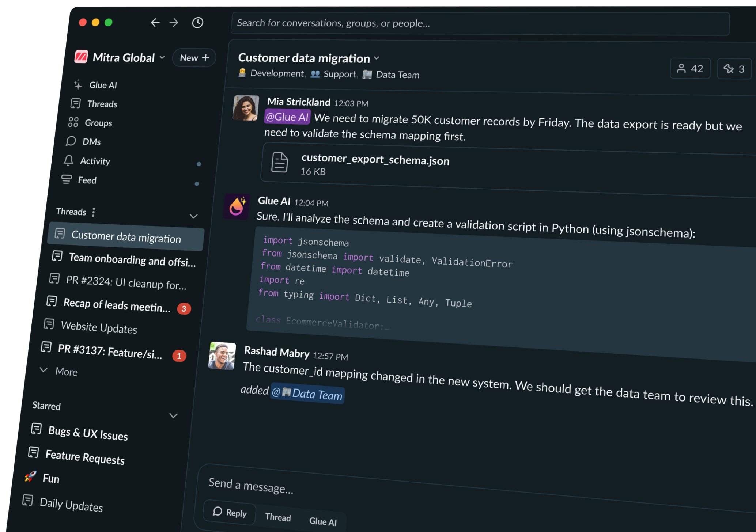Open the Customer data migration title dropdown
756x532 pixels.
377,58
